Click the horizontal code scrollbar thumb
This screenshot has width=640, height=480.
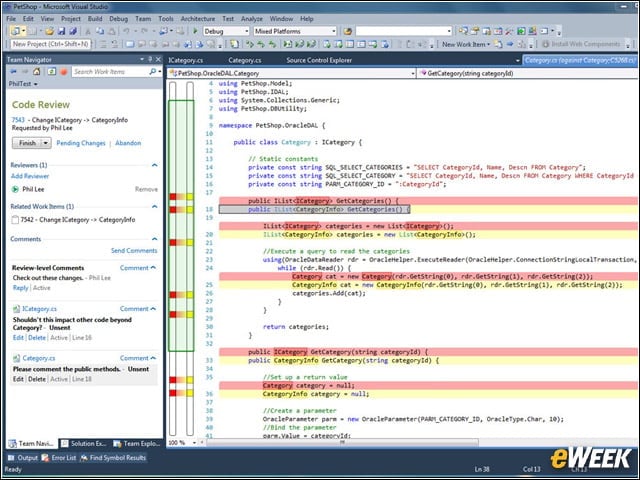pyautogui.click(x=342, y=442)
